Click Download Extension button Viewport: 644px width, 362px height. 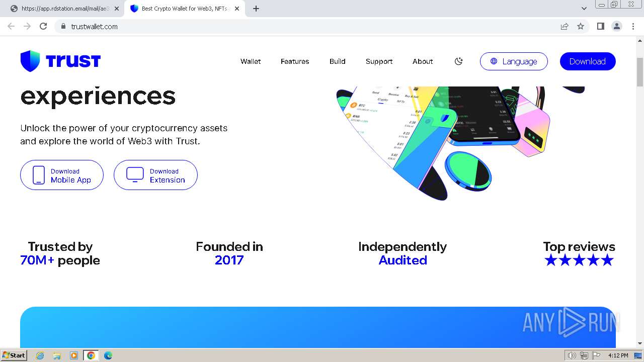155,175
